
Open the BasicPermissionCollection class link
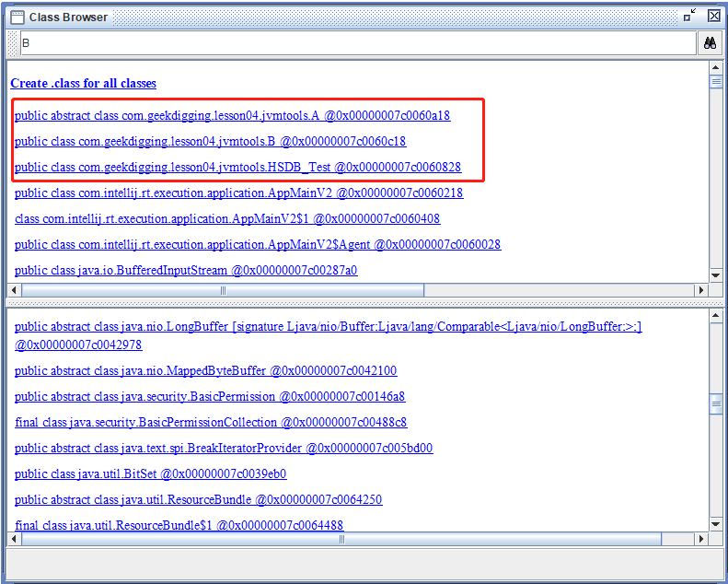click(211, 422)
